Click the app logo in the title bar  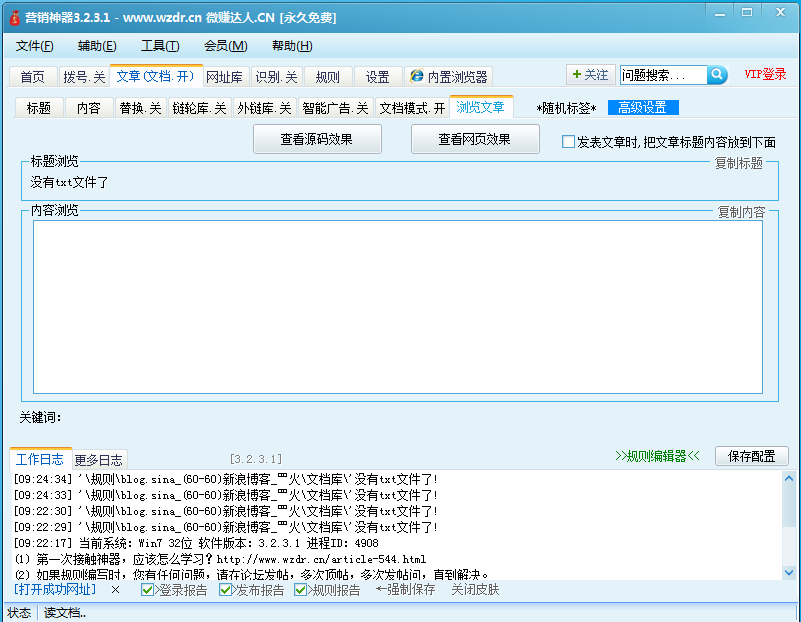pyautogui.click(x=13, y=13)
